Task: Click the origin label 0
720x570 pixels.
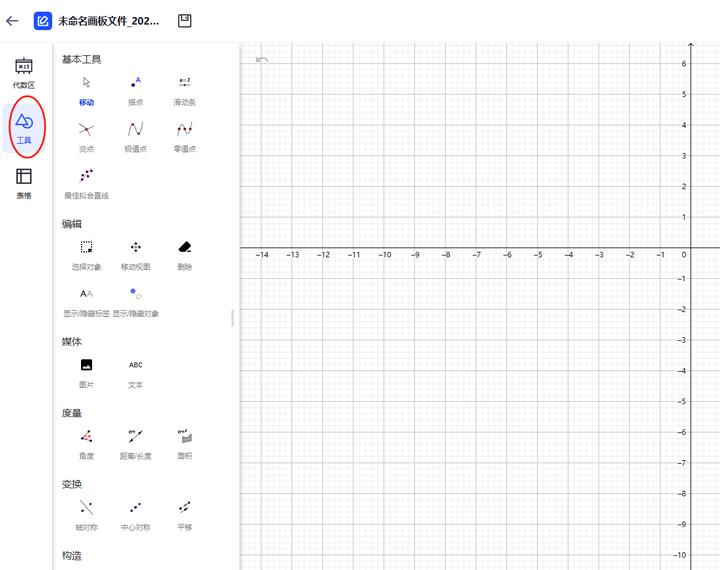Action: pyautogui.click(x=684, y=254)
